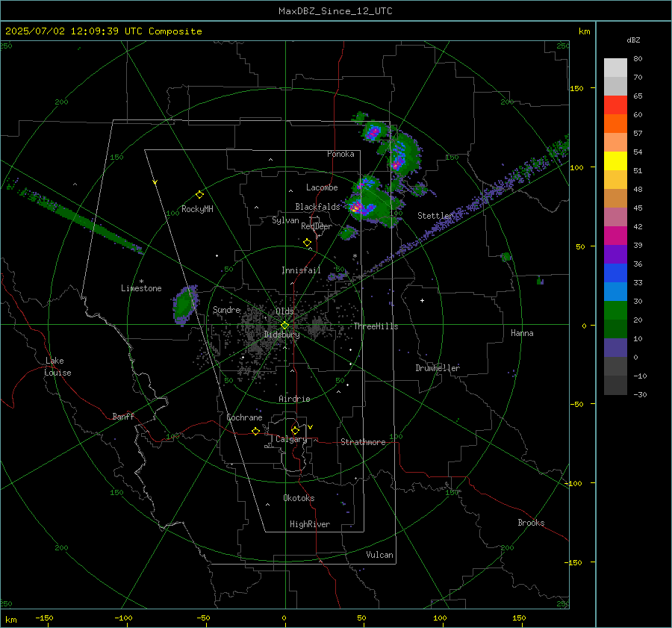Viewport: 672px width, 628px height.
Task: Click the yellow diamond marker beside RockyMH
Action: click(199, 195)
